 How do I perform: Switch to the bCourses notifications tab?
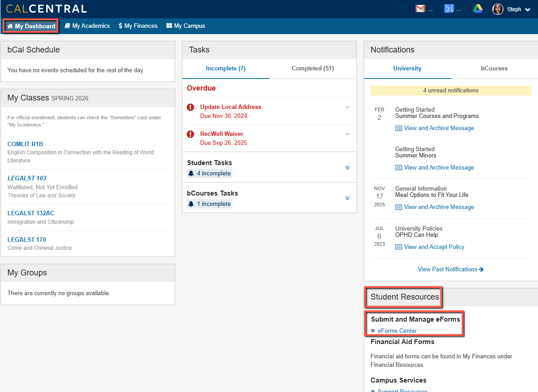(494, 69)
